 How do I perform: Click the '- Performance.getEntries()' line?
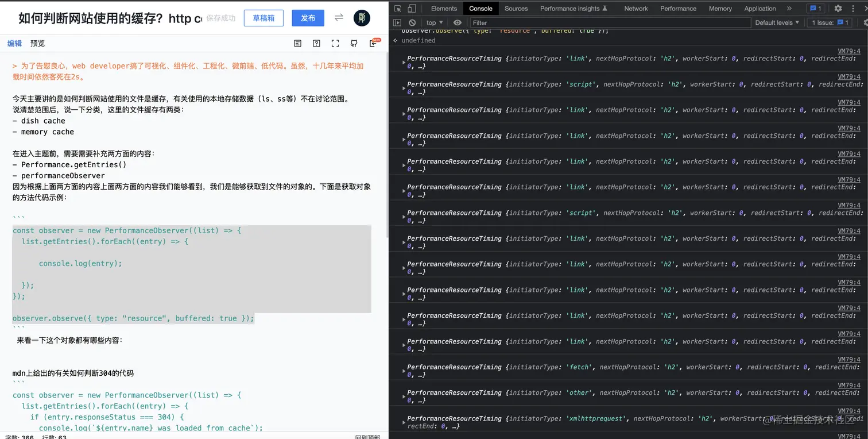click(x=69, y=164)
